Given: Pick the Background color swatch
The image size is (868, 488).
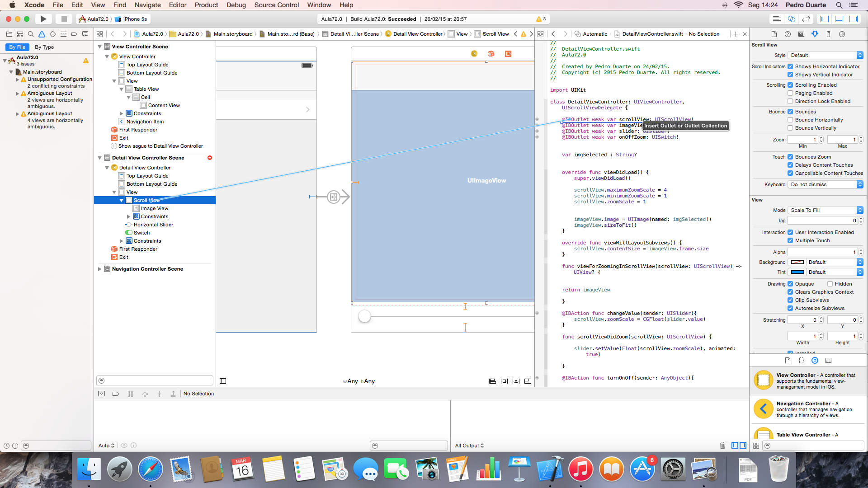Looking at the screenshot, I should tap(797, 262).
